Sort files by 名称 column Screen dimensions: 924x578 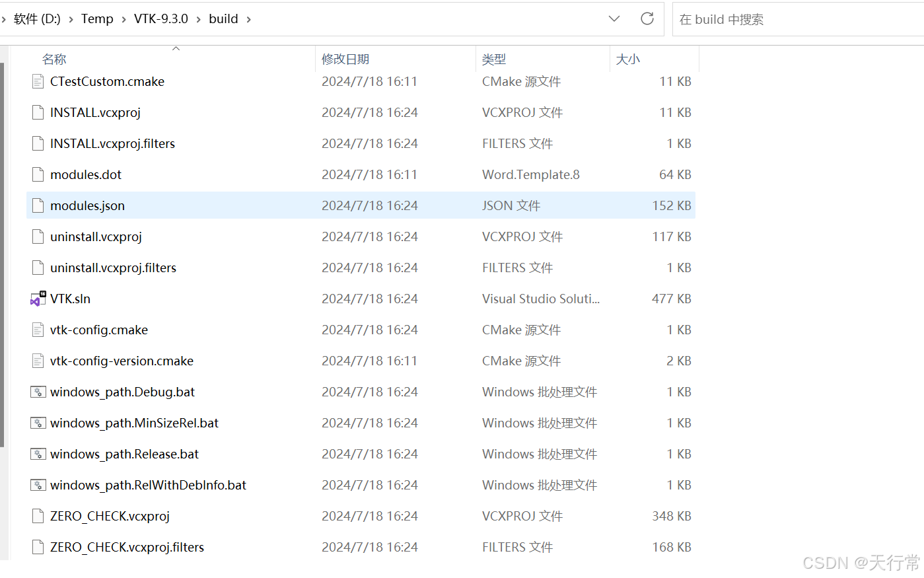(x=54, y=59)
